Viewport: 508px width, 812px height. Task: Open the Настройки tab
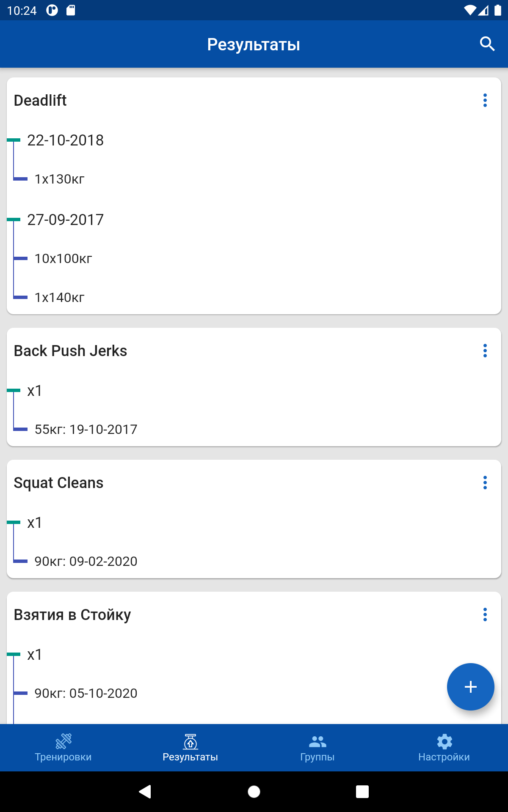coord(444,748)
